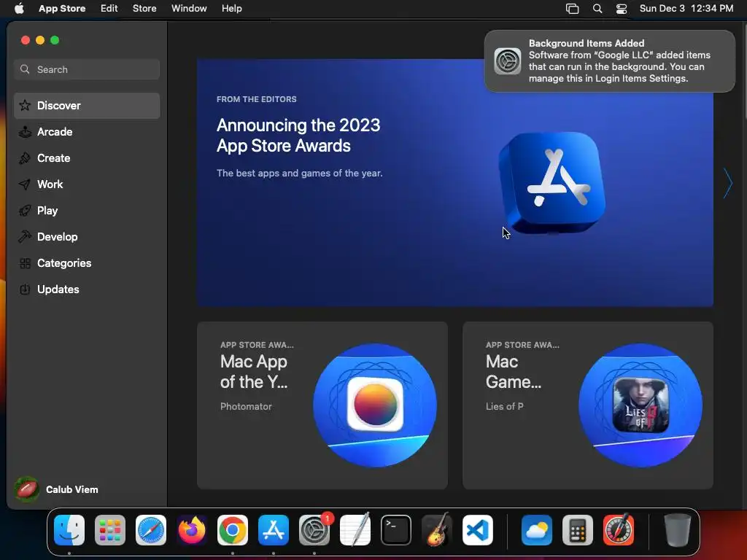This screenshot has width=747, height=560.
Task: Click the 'Lies of P' subtitle text
Action: pos(505,407)
